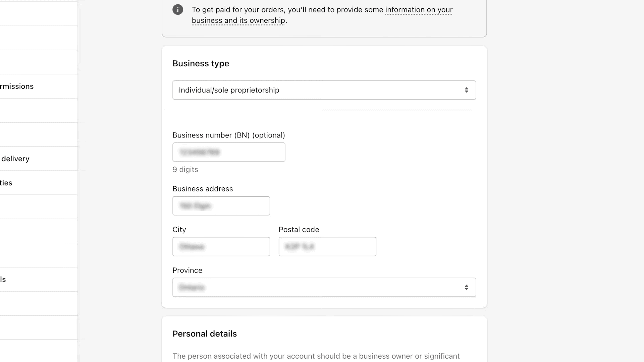Click the Personal details section heading
644x362 pixels.
click(x=205, y=334)
